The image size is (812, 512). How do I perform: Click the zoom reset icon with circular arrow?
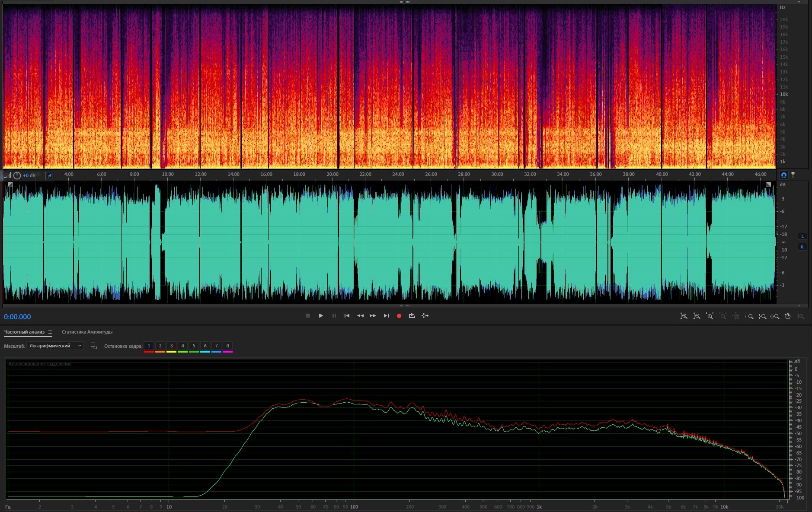pyautogui.click(x=788, y=316)
